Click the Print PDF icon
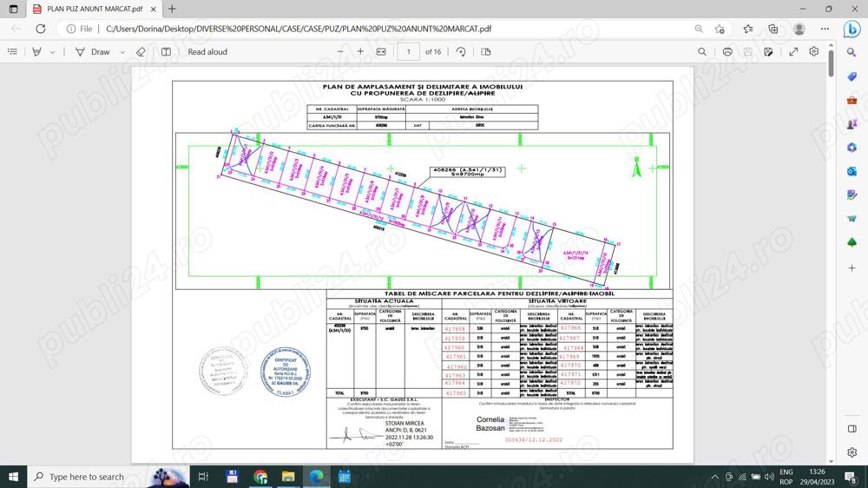The width and height of the screenshot is (868, 488). [727, 52]
